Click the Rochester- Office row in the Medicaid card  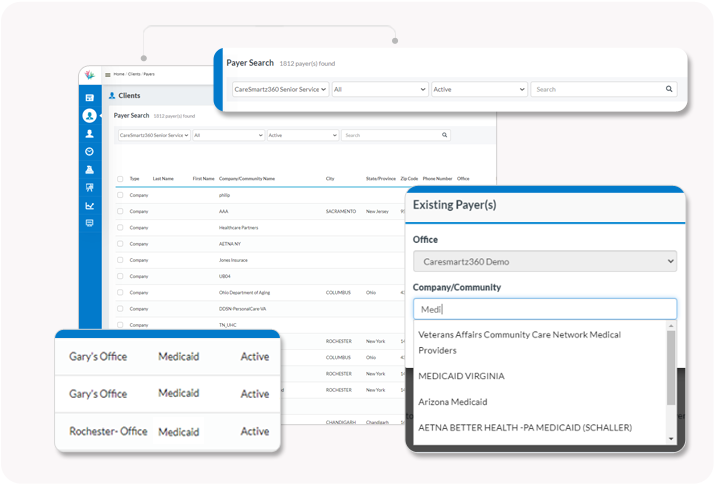(168, 431)
